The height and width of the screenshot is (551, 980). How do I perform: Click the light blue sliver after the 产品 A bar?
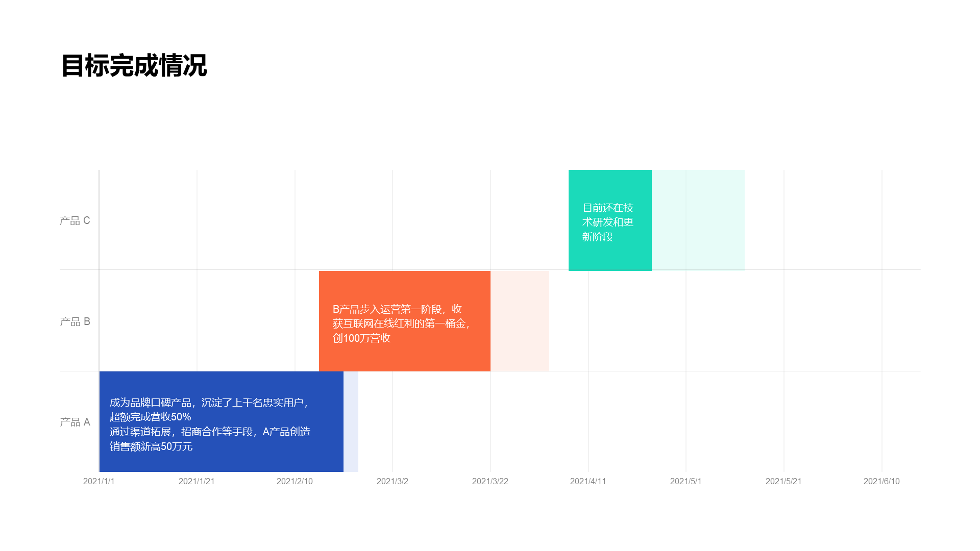(351, 421)
